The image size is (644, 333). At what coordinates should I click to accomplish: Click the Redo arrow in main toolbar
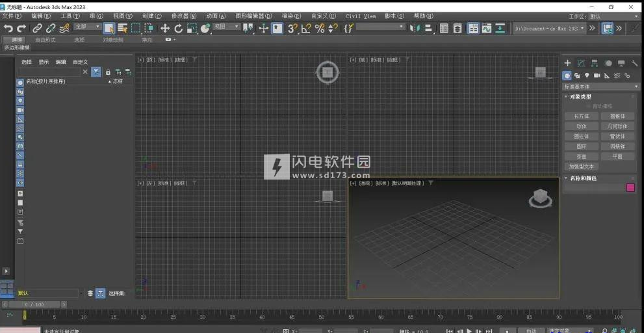[21, 28]
